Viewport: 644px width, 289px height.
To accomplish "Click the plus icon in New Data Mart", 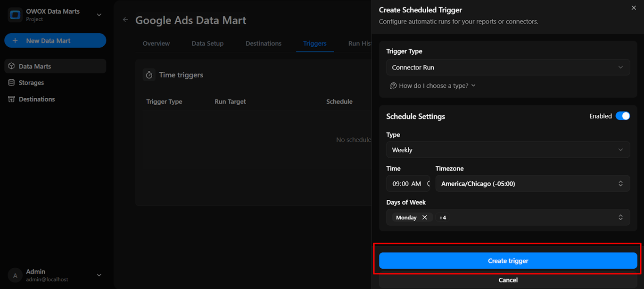I will coord(15,41).
